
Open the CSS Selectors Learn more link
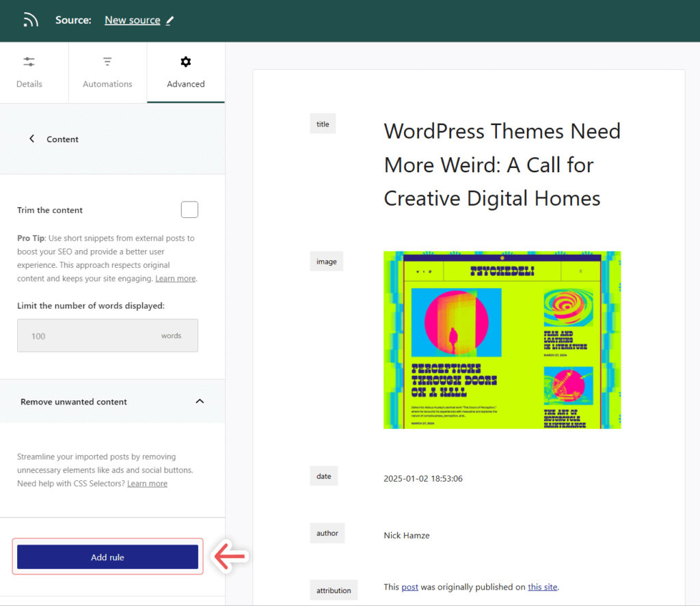[x=147, y=483]
